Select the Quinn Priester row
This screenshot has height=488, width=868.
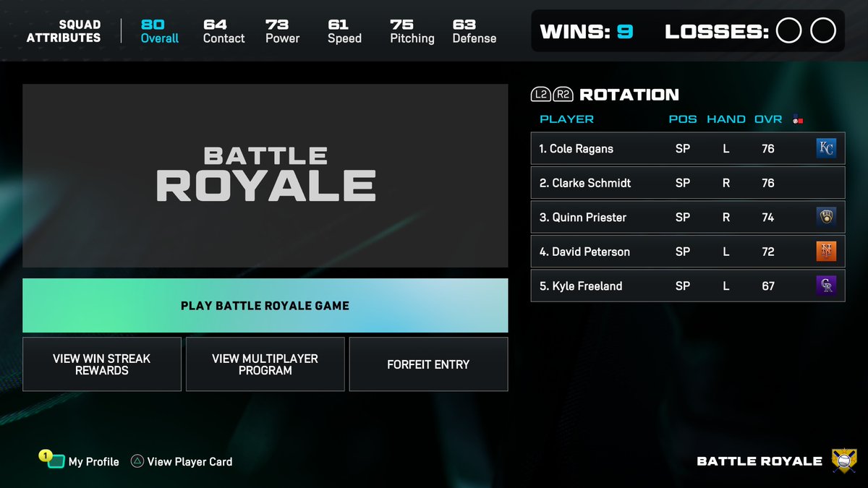pyautogui.click(x=688, y=218)
